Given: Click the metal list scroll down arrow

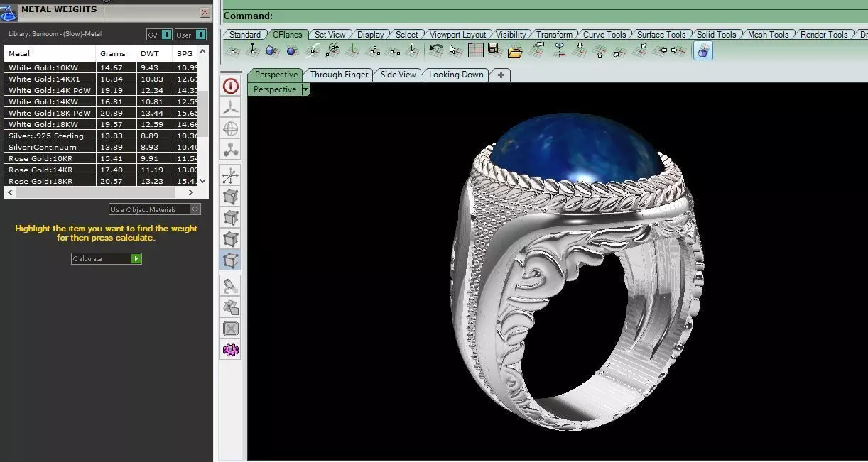Looking at the screenshot, I should point(203,181).
